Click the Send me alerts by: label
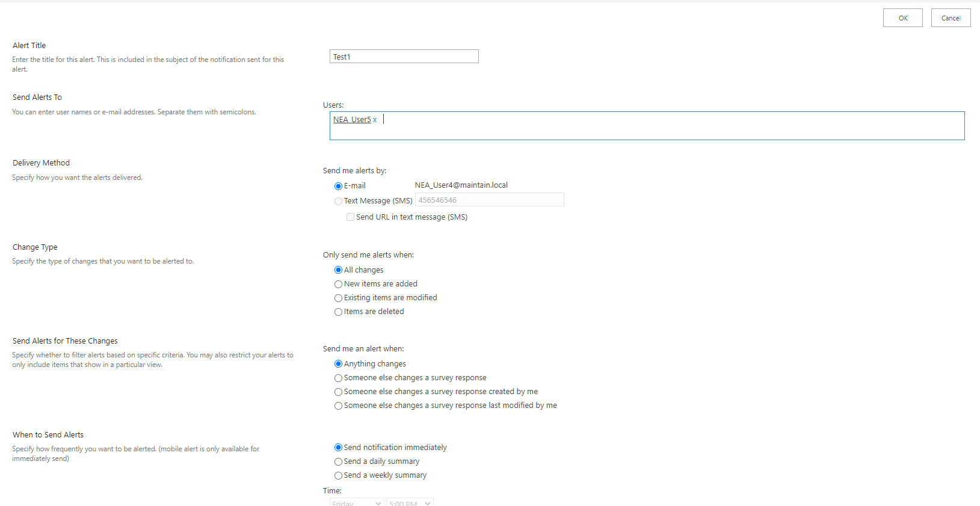 pyautogui.click(x=355, y=171)
